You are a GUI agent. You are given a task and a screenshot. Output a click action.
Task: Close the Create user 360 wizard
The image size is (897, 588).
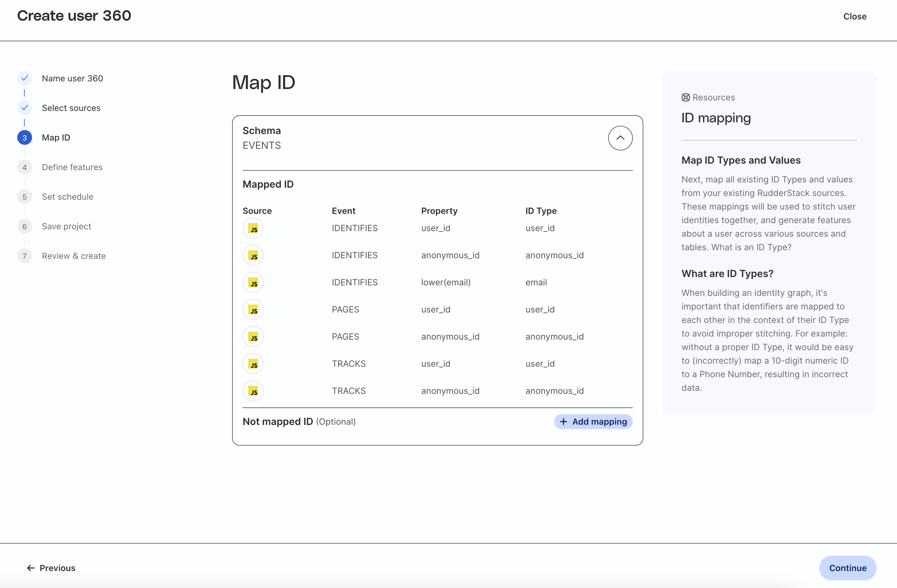tap(855, 17)
